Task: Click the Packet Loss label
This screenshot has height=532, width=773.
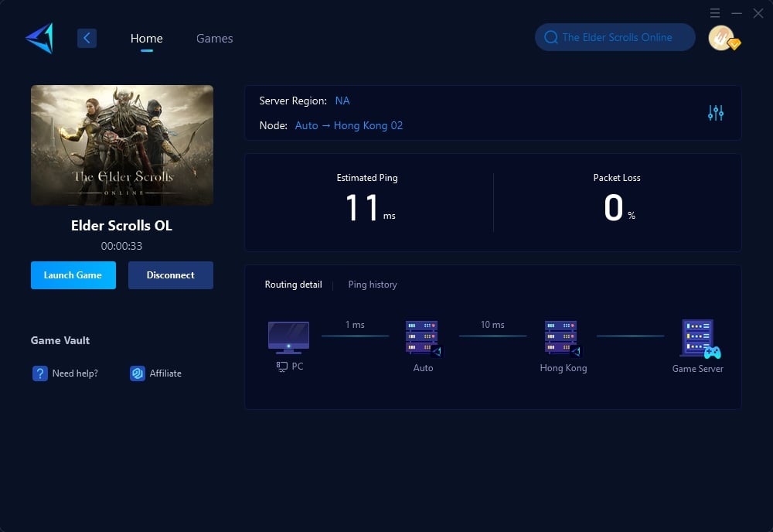Action: pyautogui.click(x=617, y=178)
